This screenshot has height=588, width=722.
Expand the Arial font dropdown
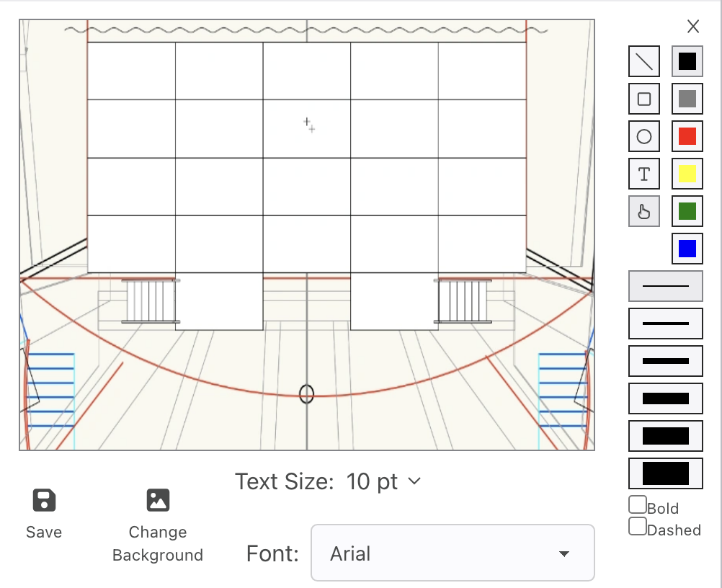click(x=453, y=553)
